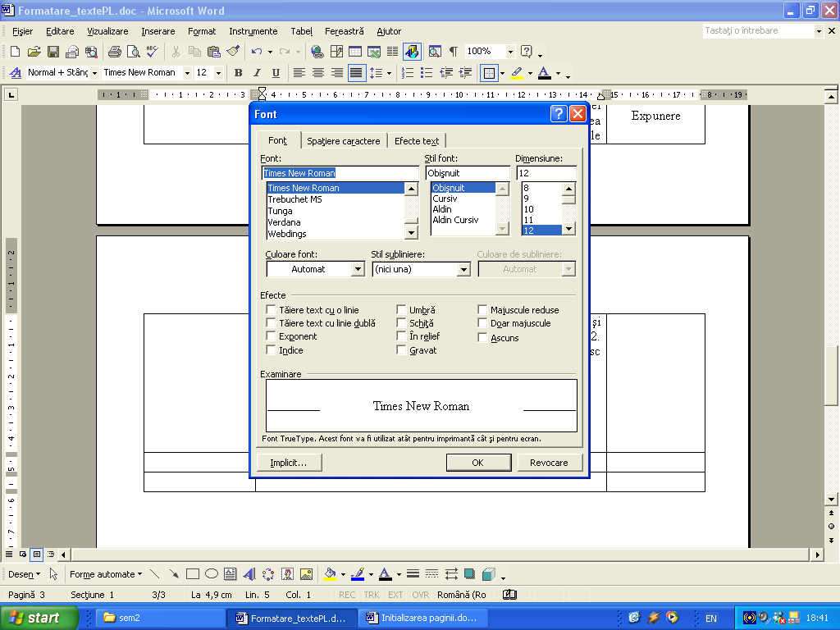This screenshot has height=630, width=840.
Task: Select the Oval tool in Drawing toolbar
Action: [x=212, y=574]
